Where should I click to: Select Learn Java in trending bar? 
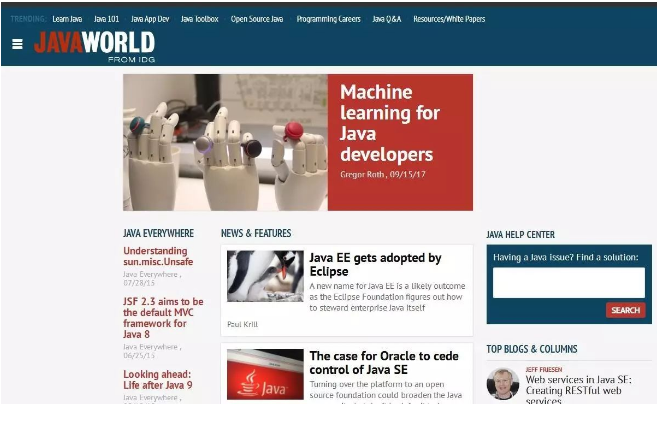[67, 19]
